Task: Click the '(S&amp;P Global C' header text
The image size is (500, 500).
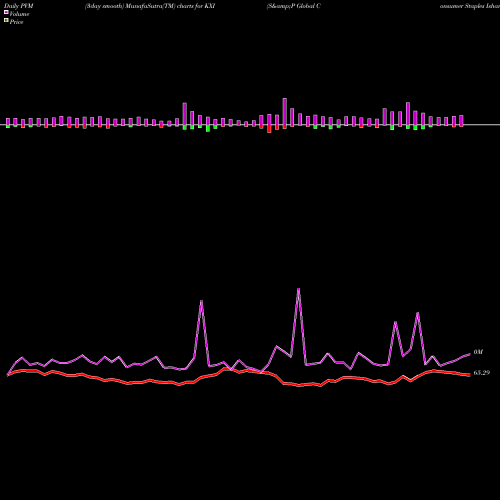Action: click(294, 6)
